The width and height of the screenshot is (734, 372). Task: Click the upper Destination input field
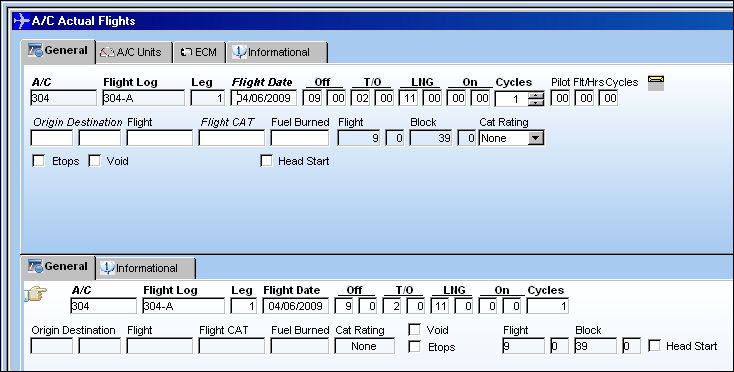click(x=100, y=138)
